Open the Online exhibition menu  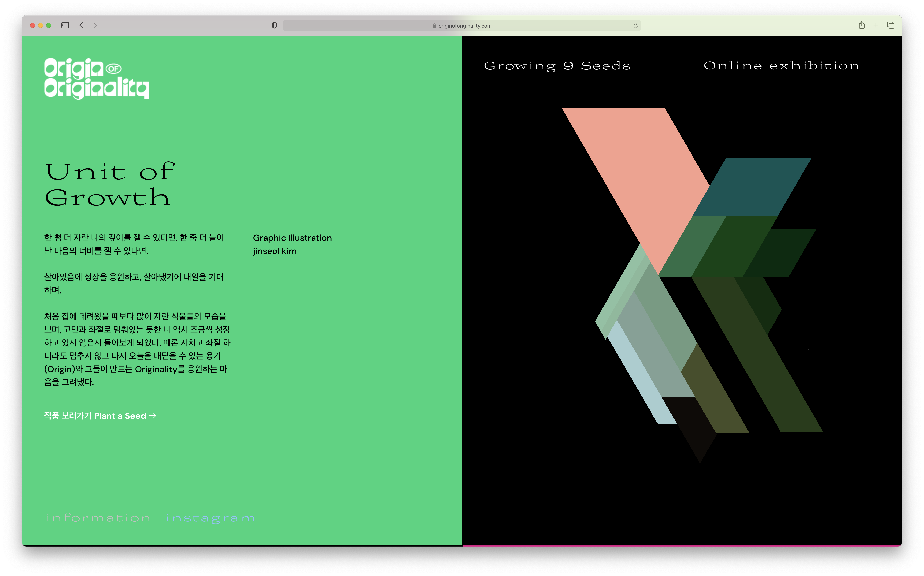781,65
